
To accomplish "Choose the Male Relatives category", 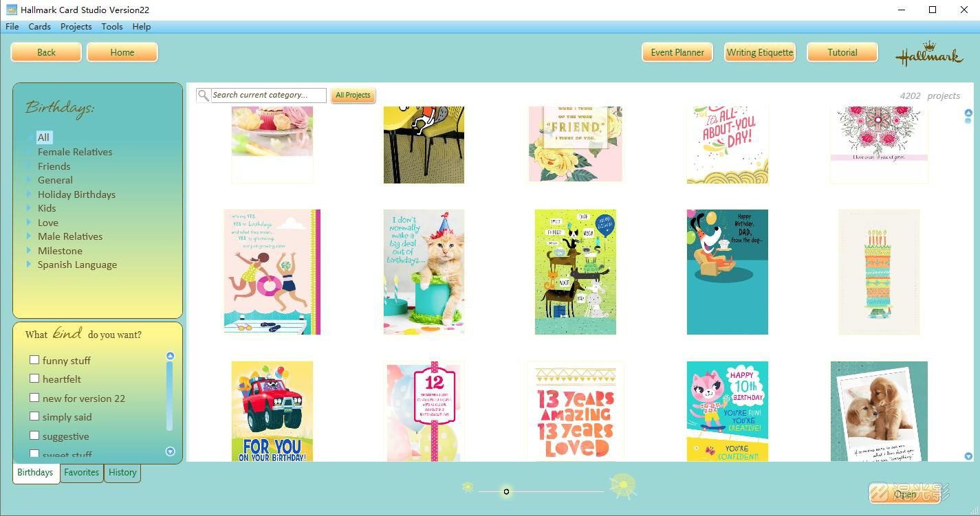I will tap(70, 236).
